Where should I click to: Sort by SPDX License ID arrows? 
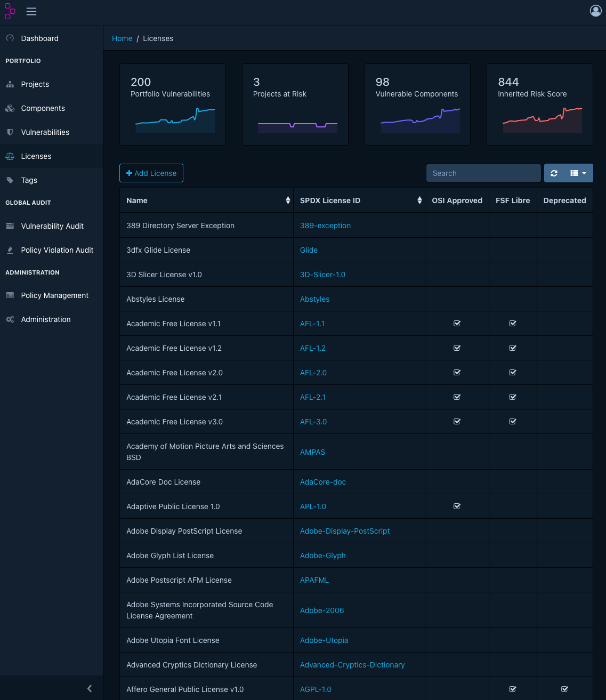tap(419, 200)
